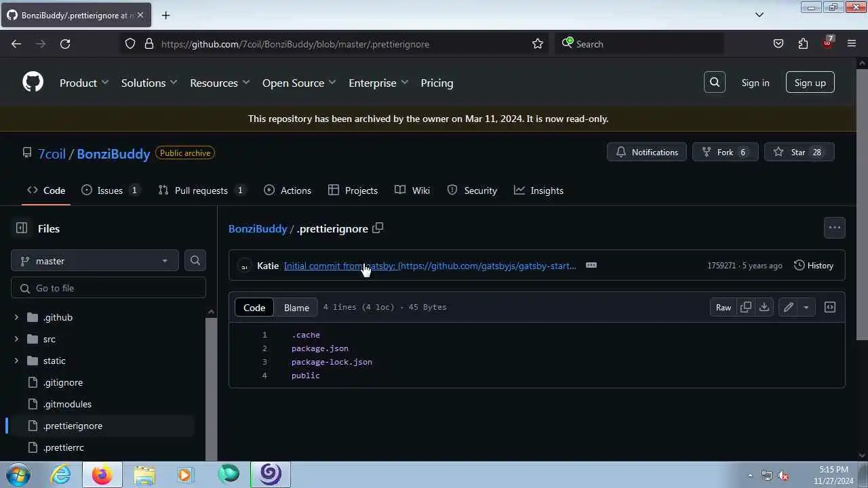868x488 pixels.
Task: View the Raw file button
Action: click(x=724, y=307)
